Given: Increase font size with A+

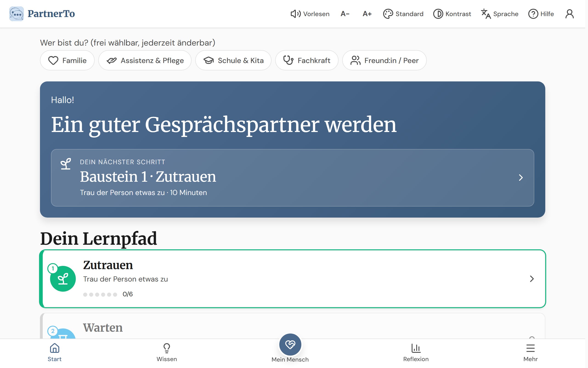Looking at the screenshot, I should point(367,14).
